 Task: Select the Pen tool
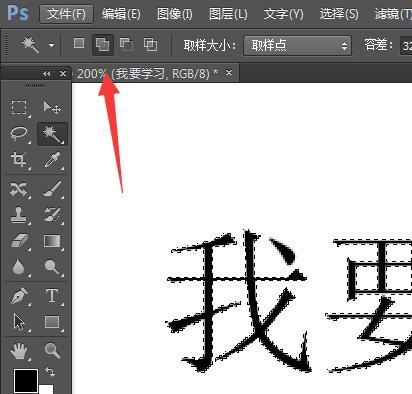tap(19, 295)
